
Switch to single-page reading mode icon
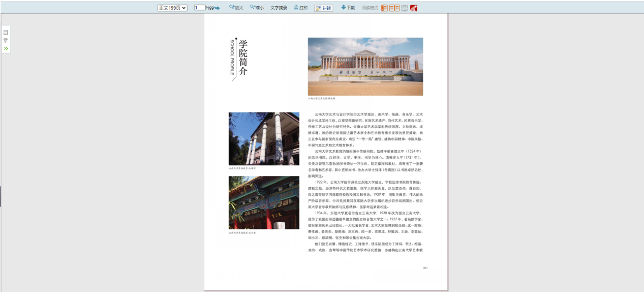point(384,8)
